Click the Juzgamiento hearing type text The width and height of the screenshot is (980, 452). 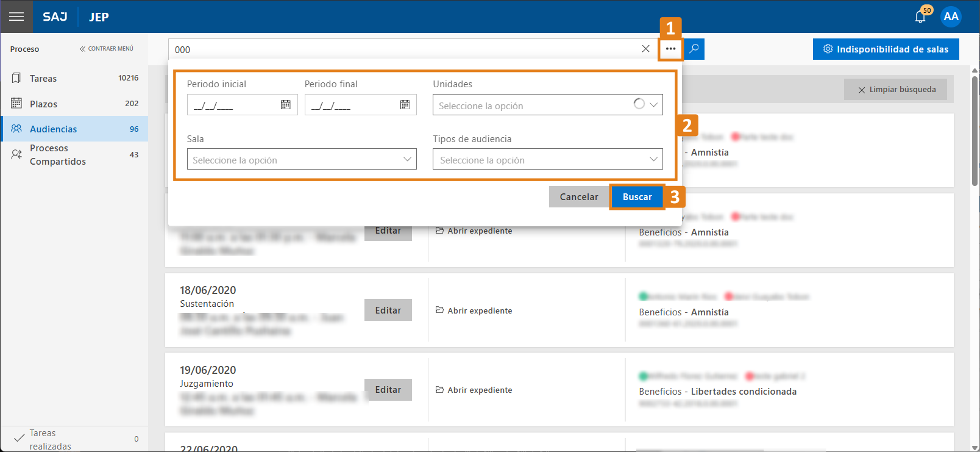pyautogui.click(x=207, y=384)
